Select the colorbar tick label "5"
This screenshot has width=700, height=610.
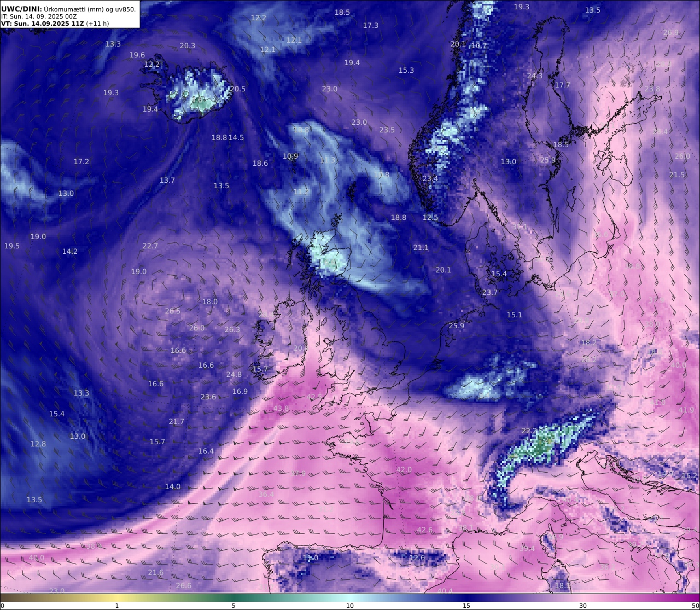point(234,606)
